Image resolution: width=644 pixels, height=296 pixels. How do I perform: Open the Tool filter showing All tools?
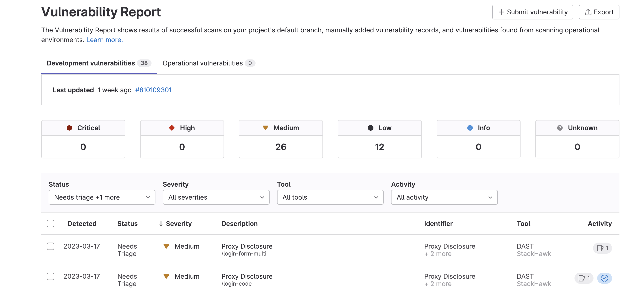click(330, 197)
